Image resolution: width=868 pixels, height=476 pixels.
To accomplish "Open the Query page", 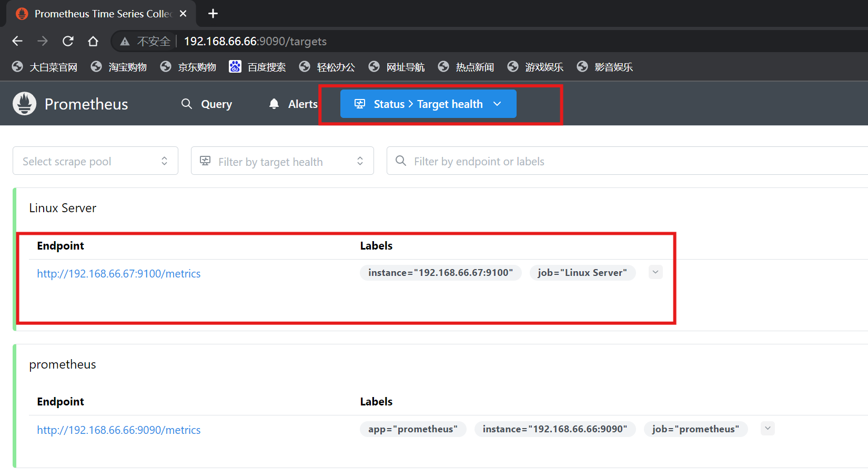I will coord(207,104).
